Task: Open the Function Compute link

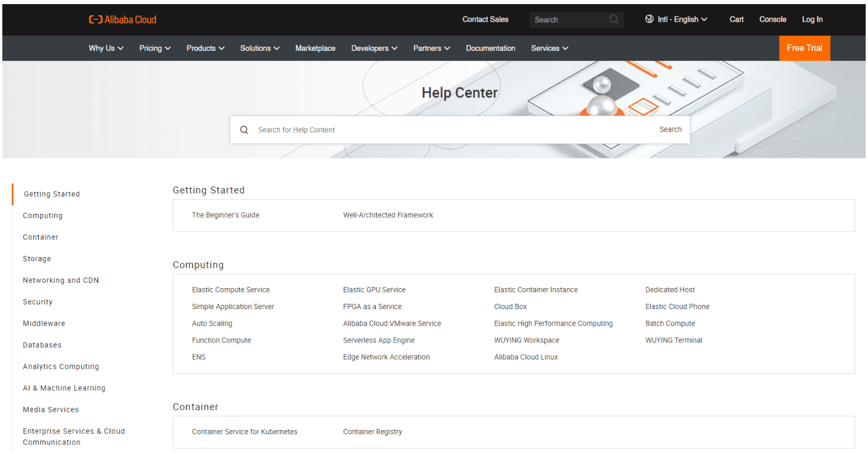Action: click(x=222, y=341)
